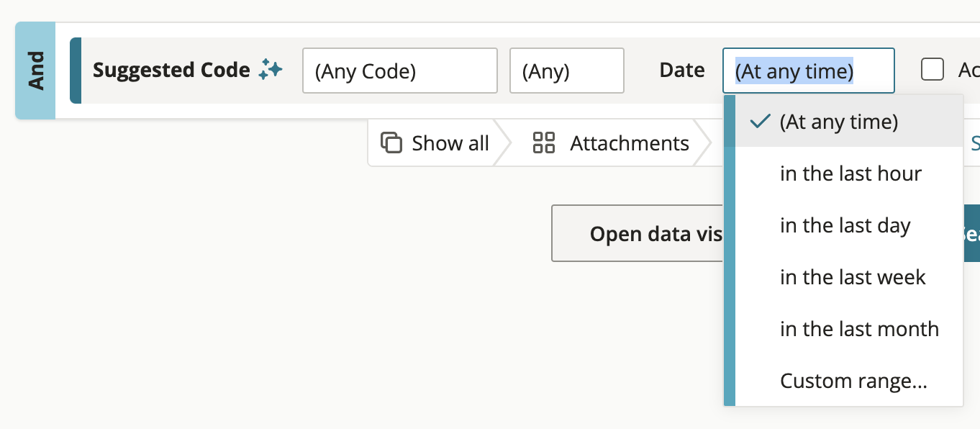Collapse the Date dropdown showing (At any time)
980x429 pixels.
coord(809,71)
